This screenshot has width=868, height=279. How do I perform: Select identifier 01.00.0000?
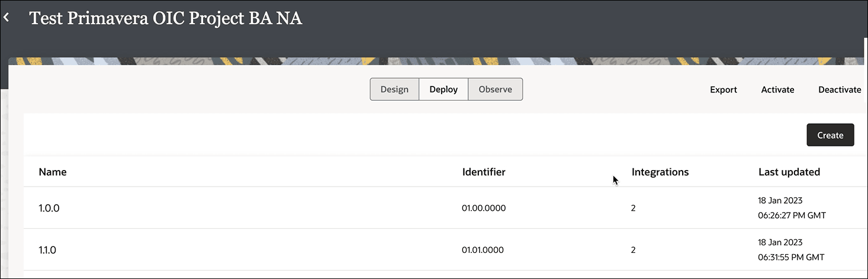484,208
